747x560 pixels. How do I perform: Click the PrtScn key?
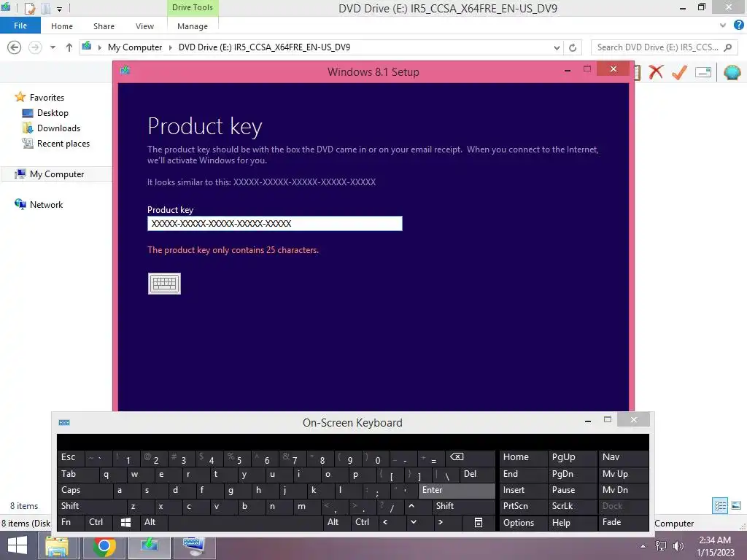522,506
